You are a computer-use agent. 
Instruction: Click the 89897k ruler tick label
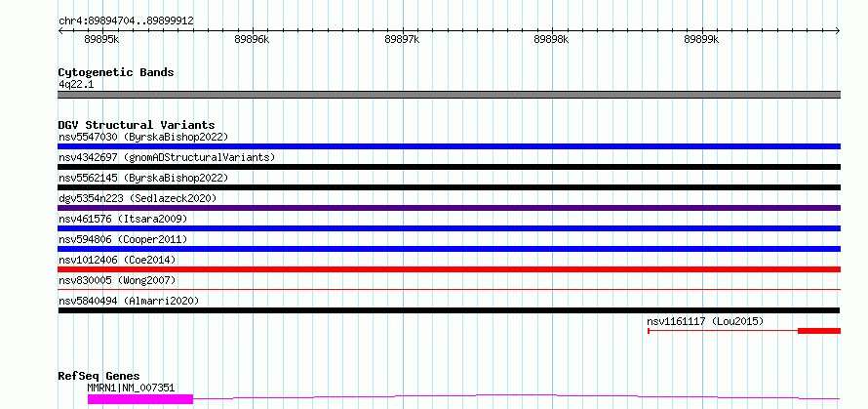tap(402, 39)
